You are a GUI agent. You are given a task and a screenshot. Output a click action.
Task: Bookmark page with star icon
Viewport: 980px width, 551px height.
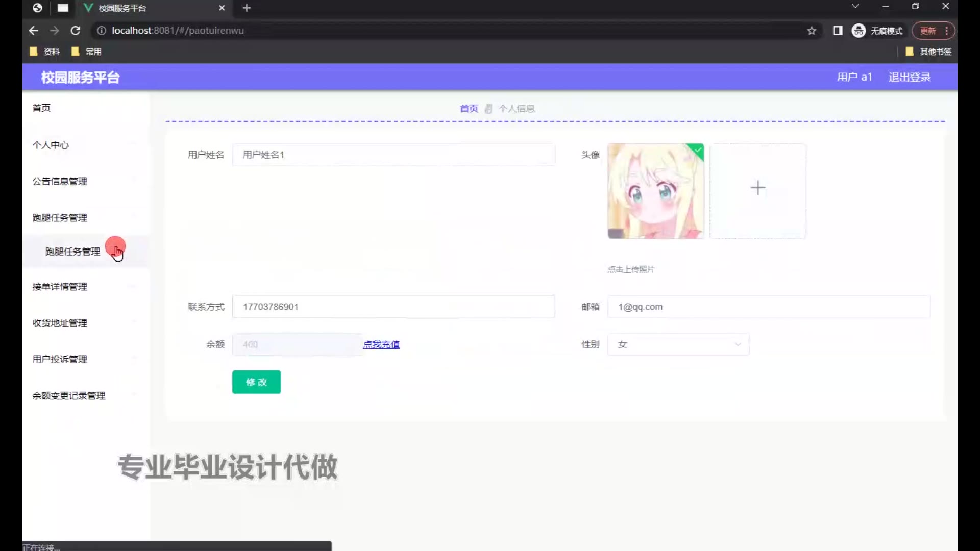coord(812,31)
